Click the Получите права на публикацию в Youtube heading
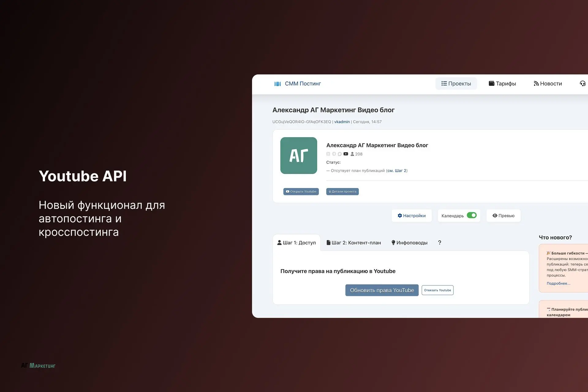Screen dimensions: 588x392 tap(338, 271)
